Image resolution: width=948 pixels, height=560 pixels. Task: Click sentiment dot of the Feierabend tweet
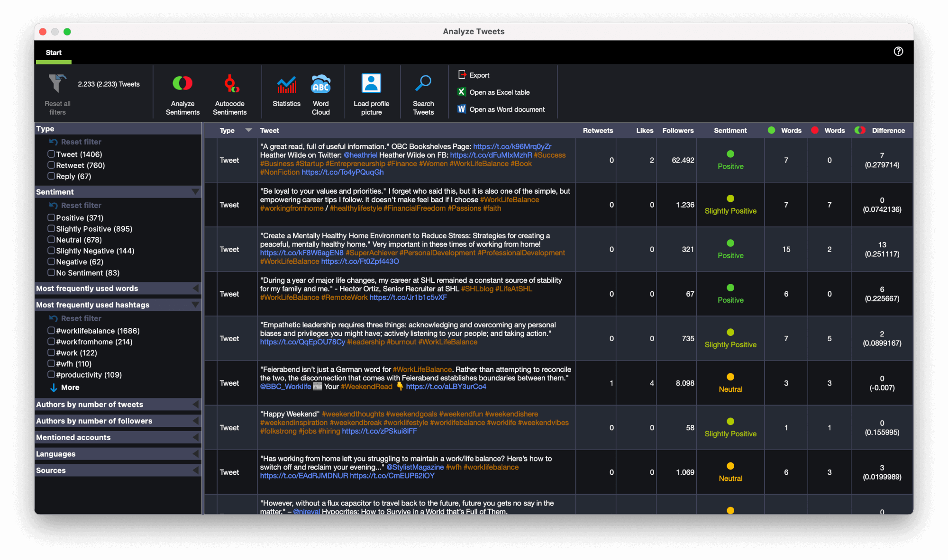coord(730,377)
